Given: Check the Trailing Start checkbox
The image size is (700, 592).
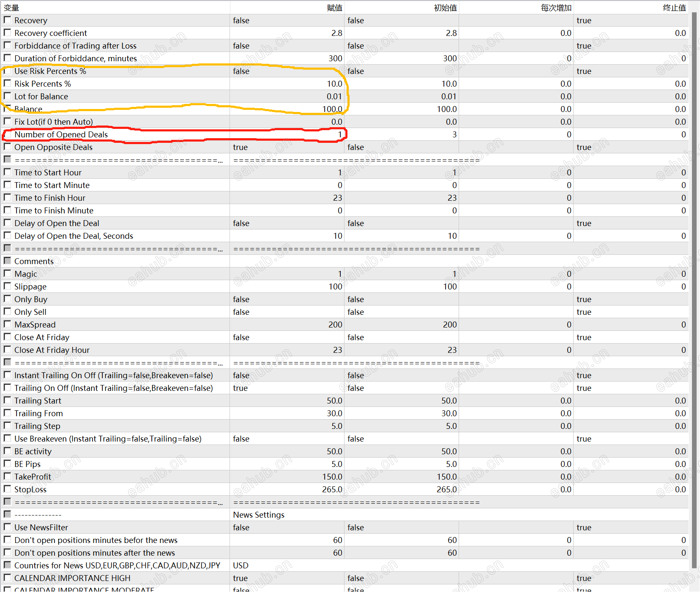Looking at the screenshot, I should click(x=7, y=400).
